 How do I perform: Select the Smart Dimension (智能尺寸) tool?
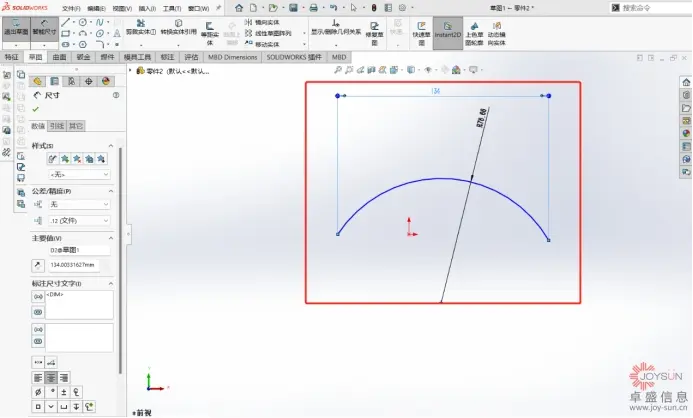(x=44, y=29)
